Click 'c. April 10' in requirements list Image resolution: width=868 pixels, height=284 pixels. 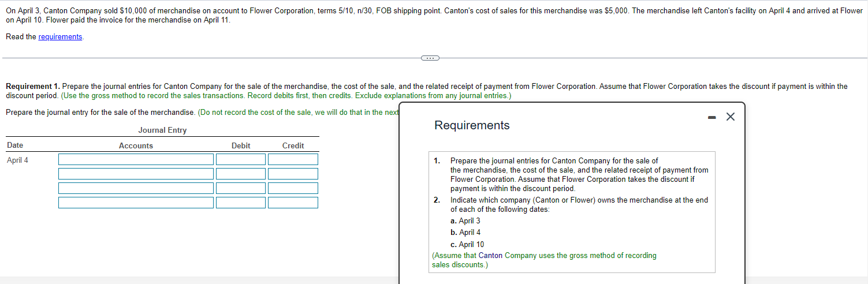pos(467,245)
